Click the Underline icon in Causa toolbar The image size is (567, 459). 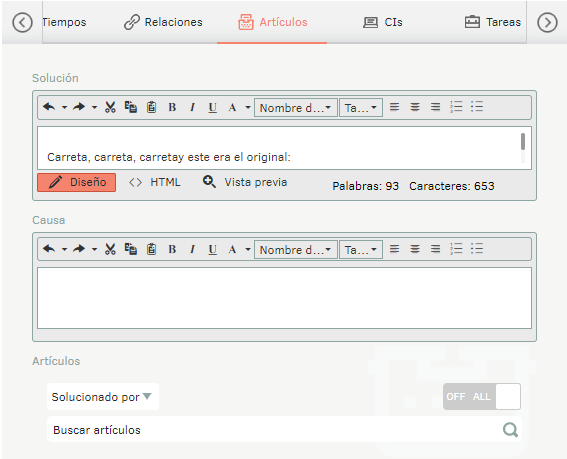coord(213,249)
